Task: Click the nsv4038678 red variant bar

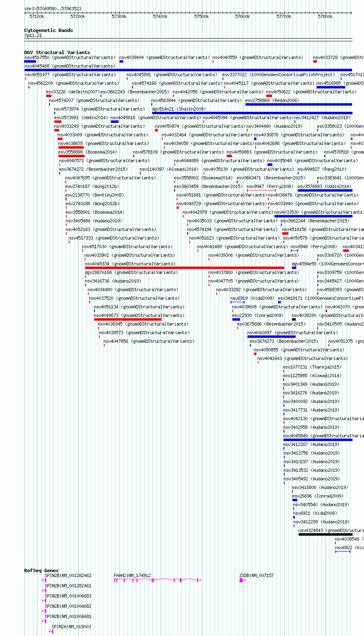Action: click(x=71, y=147)
